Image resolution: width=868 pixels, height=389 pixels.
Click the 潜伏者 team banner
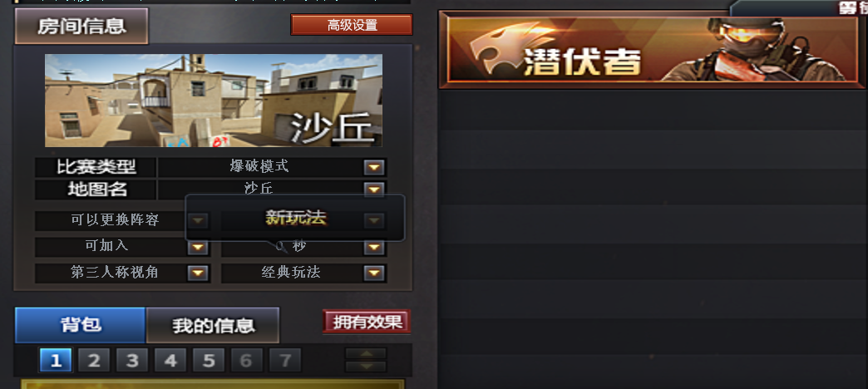coord(652,50)
